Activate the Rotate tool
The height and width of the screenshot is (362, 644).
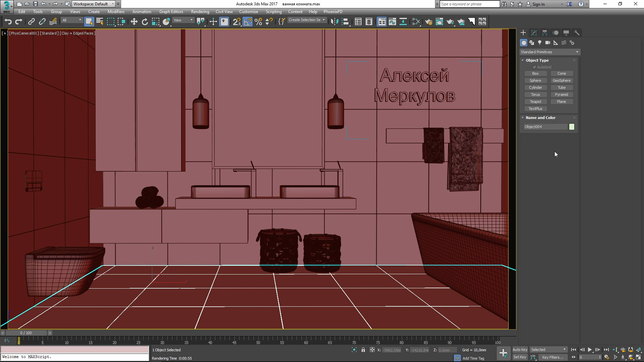[145, 22]
